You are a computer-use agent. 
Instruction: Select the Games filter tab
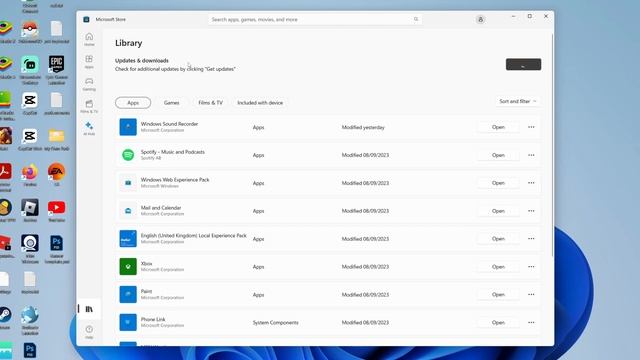tap(171, 103)
